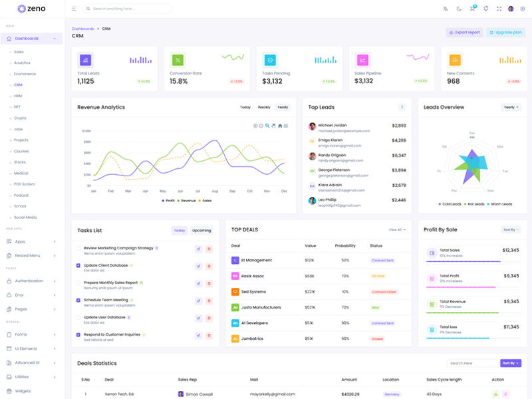
Task: Uncheck the Respond to Customer Inquiries task
Action: pos(78,334)
